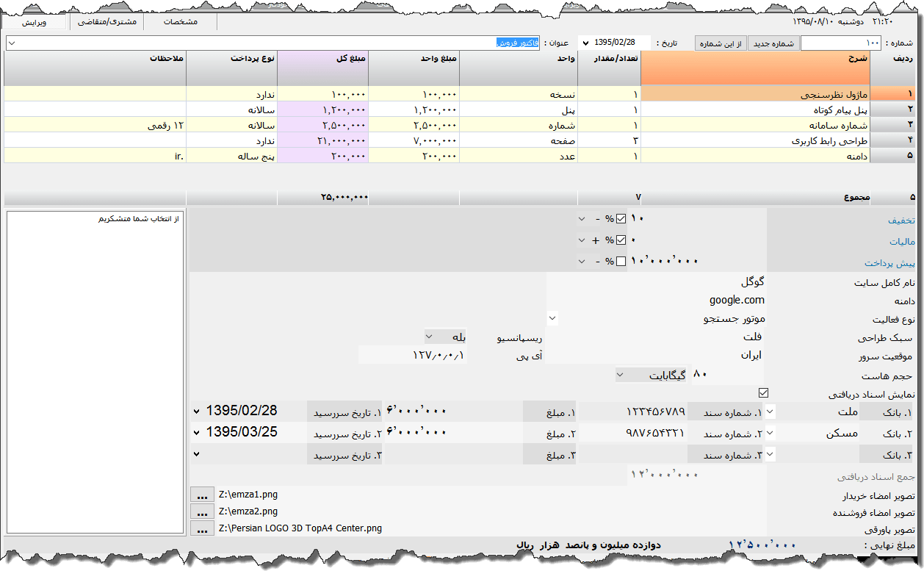
Task: Toggle the تخفیف percent checkbox
Action: click(621, 219)
